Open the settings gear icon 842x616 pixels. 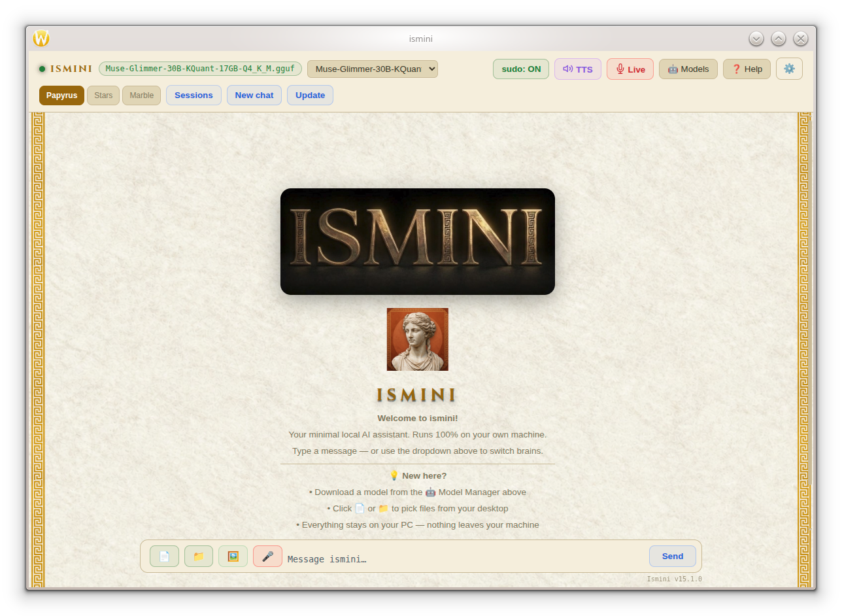tap(789, 69)
